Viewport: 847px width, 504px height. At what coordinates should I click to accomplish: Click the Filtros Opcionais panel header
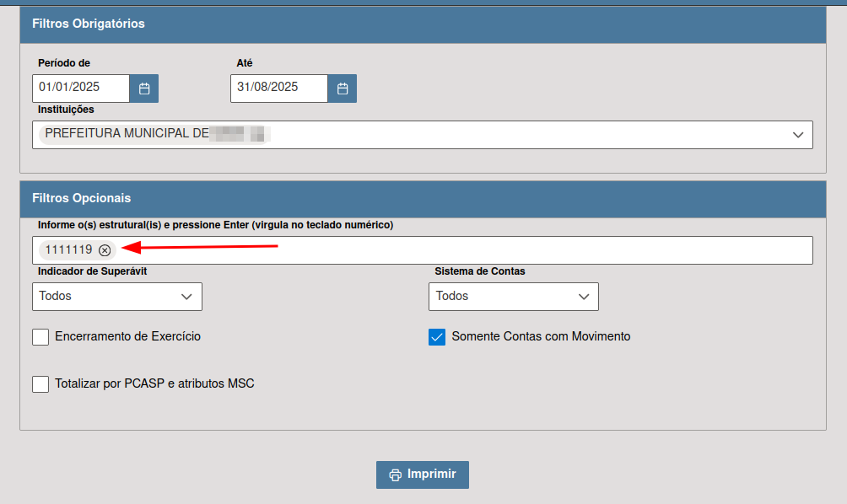point(423,199)
